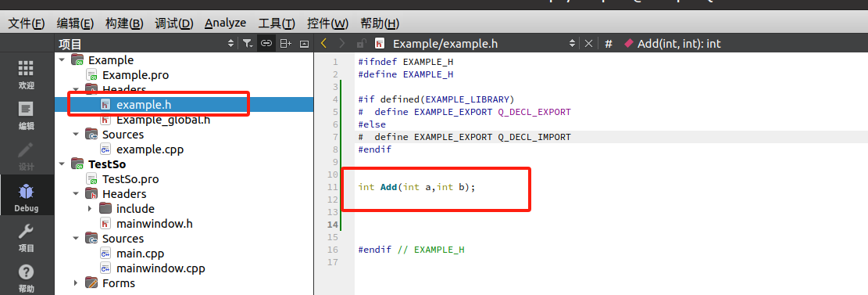The image size is (868, 295).
Task: Open the 项目 view selector dropdown
Action: pos(146,44)
